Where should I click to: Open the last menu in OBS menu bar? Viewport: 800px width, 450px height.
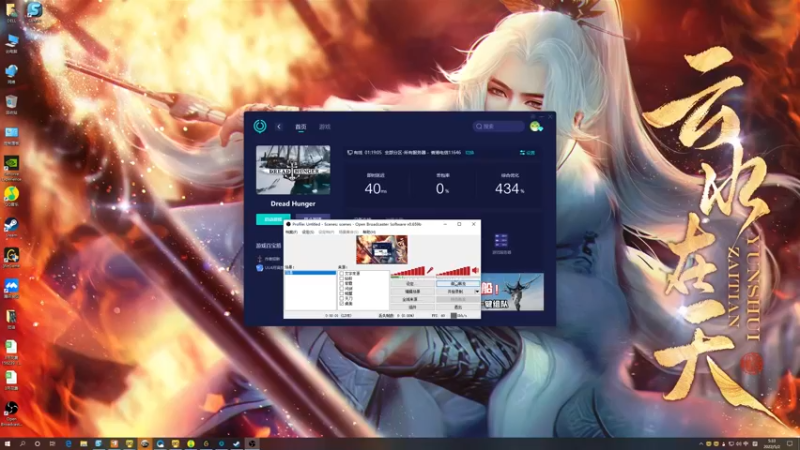pos(369,232)
